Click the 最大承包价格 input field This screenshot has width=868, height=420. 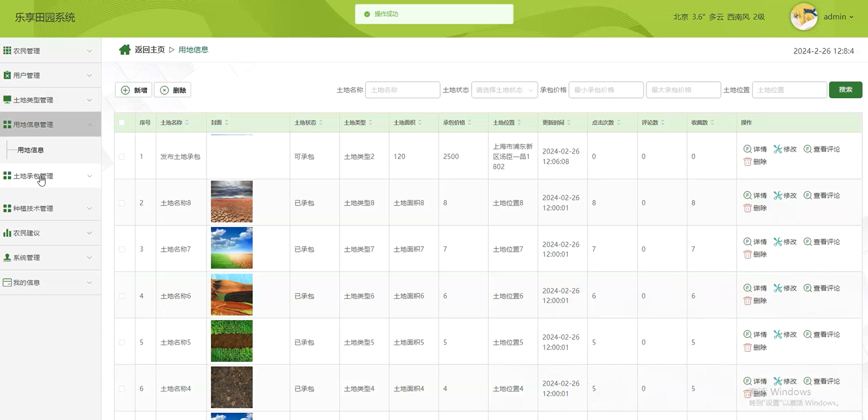(683, 90)
